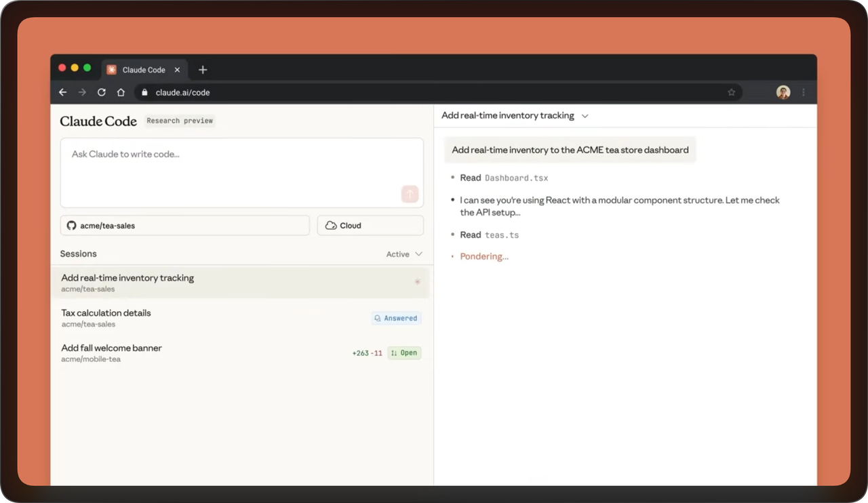This screenshot has height=503, width=868.
Task: Click the send arrow button
Action: click(410, 194)
